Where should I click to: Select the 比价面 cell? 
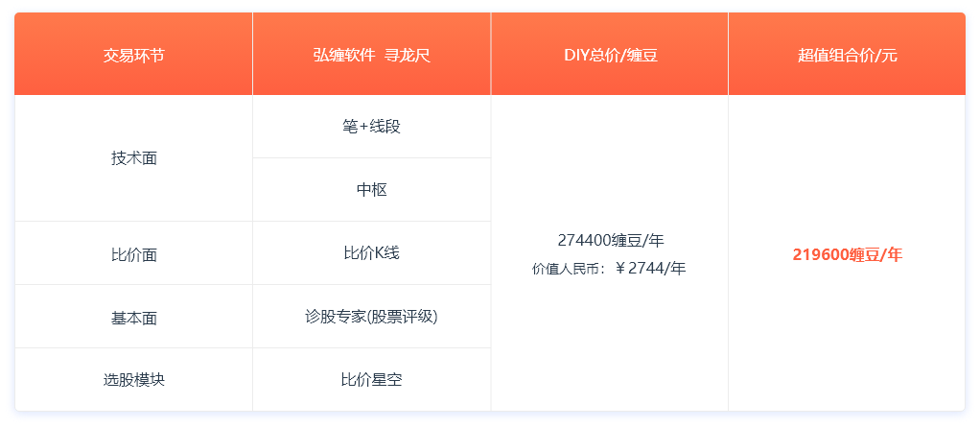pos(133,253)
